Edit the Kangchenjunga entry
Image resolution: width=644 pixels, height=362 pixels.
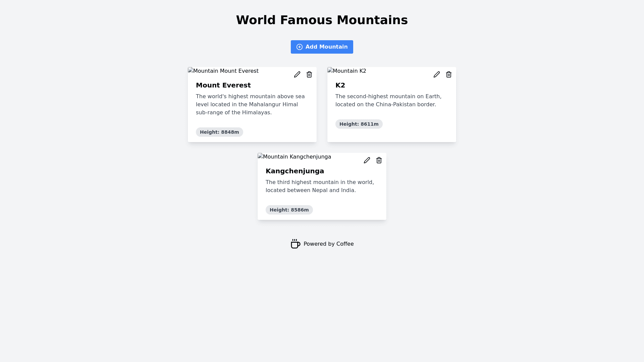(x=367, y=160)
